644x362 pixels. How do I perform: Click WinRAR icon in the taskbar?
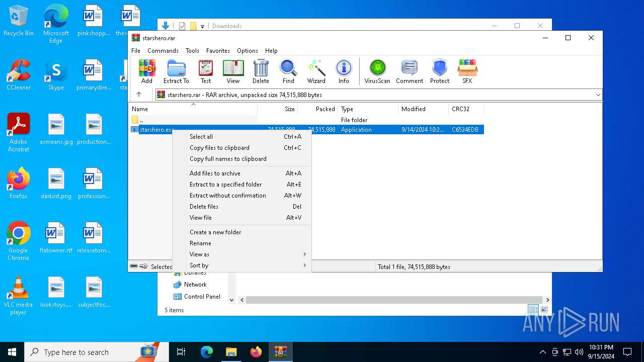pos(280,352)
